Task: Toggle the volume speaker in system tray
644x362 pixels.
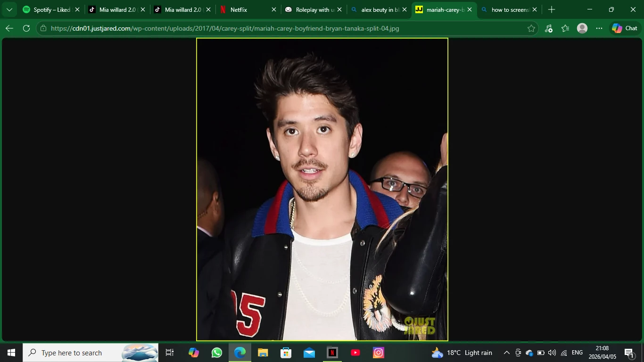Action: 552,353
